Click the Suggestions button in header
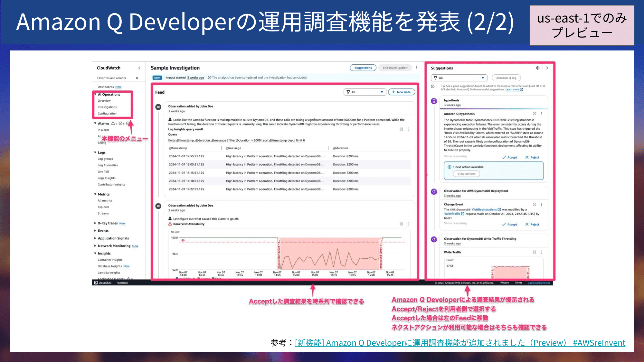Viewport: 644px width, 362px height. click(363, 68)
